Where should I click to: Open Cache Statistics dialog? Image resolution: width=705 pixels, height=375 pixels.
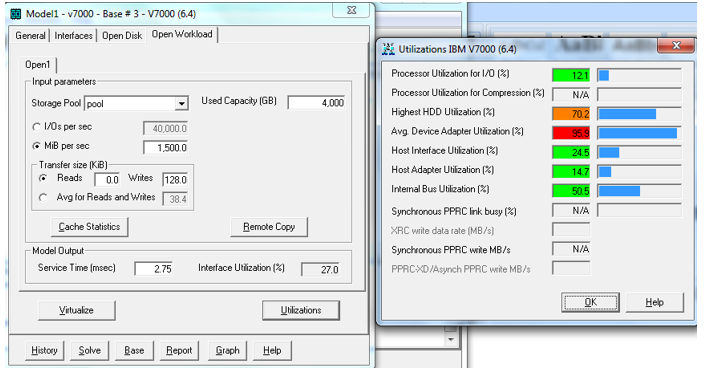coord(89,227)
